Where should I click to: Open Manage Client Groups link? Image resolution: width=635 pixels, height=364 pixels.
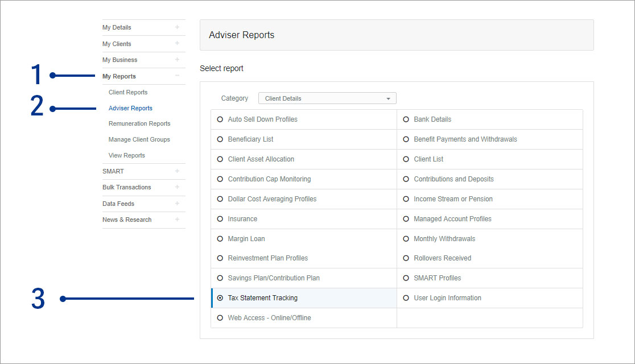tap(139, 139)
